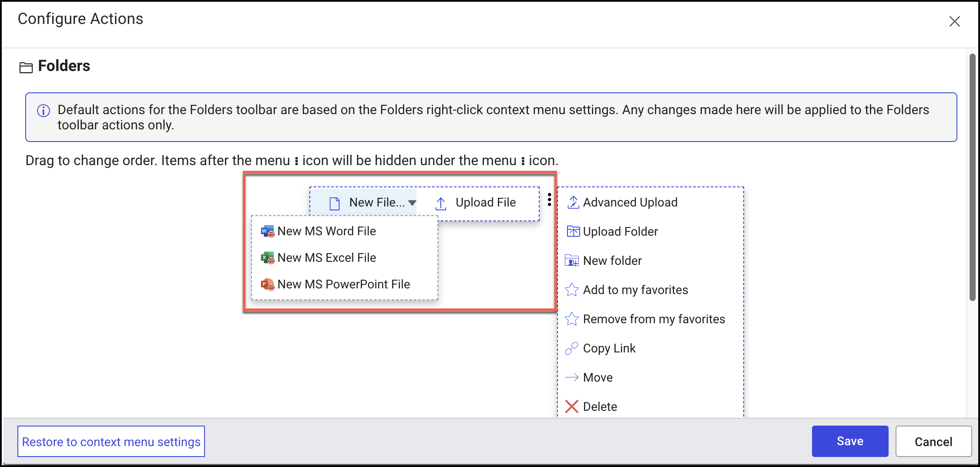Click Restore to context menu settings
Viewport: 980px width, 467px height.
pos(111,441)
